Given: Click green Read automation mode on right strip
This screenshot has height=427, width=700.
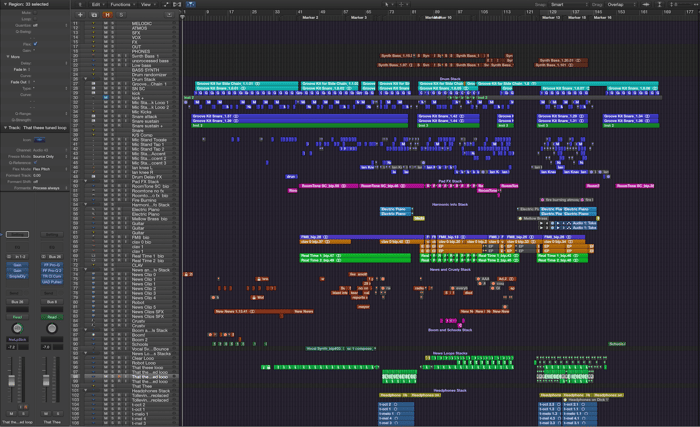Looking at the screenshot, I should tap(52, 317).
